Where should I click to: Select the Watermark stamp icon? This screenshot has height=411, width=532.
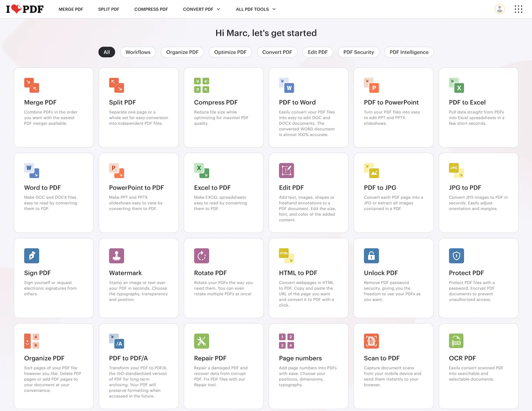[x=117, y=256]
